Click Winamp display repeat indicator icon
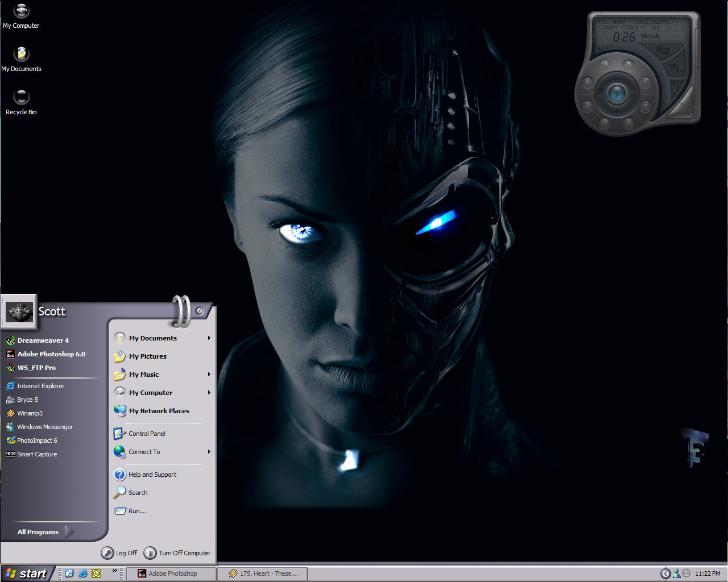The image size is (728, 582). (669, 28)
